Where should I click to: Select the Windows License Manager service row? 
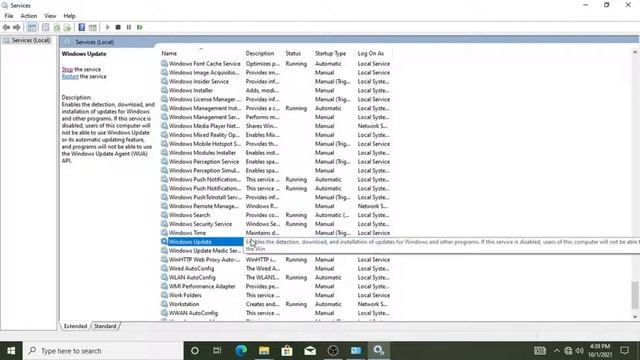(x=276, y=99)
